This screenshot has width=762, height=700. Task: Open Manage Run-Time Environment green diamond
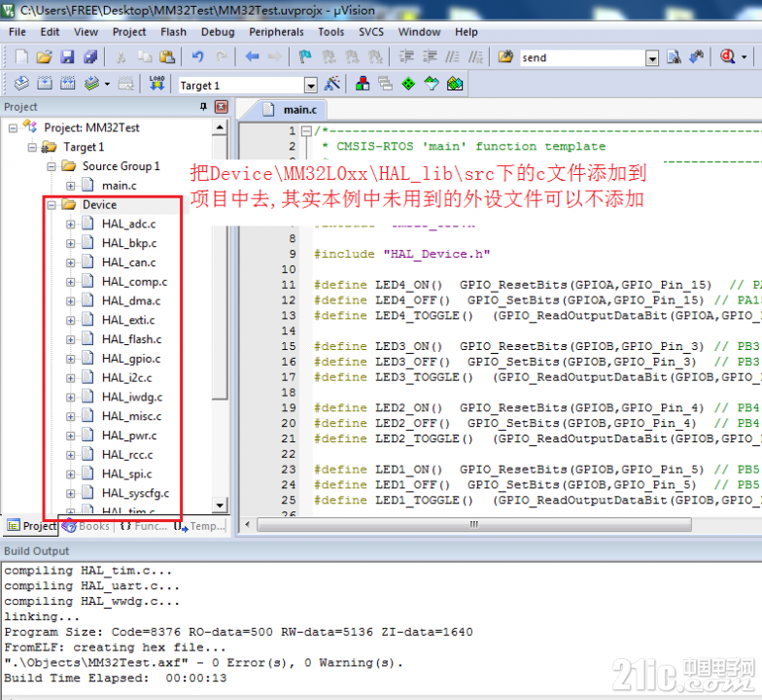408,84
